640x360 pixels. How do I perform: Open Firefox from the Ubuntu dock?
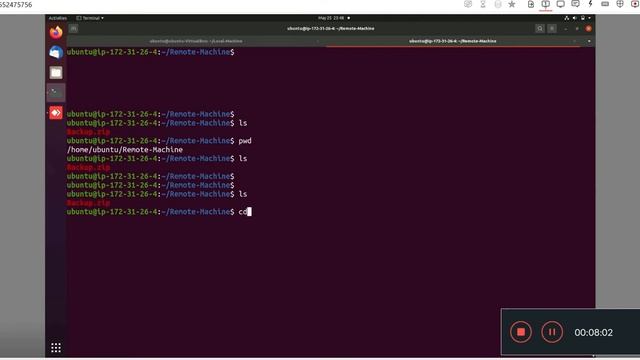click(x=56, y=32)
